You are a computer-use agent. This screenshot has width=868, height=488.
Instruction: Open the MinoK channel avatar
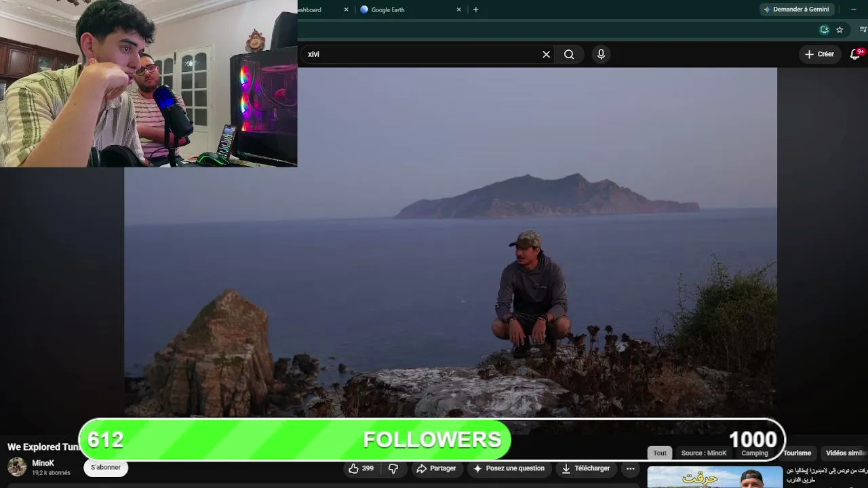pyautogui.click(x=17, y=467)
